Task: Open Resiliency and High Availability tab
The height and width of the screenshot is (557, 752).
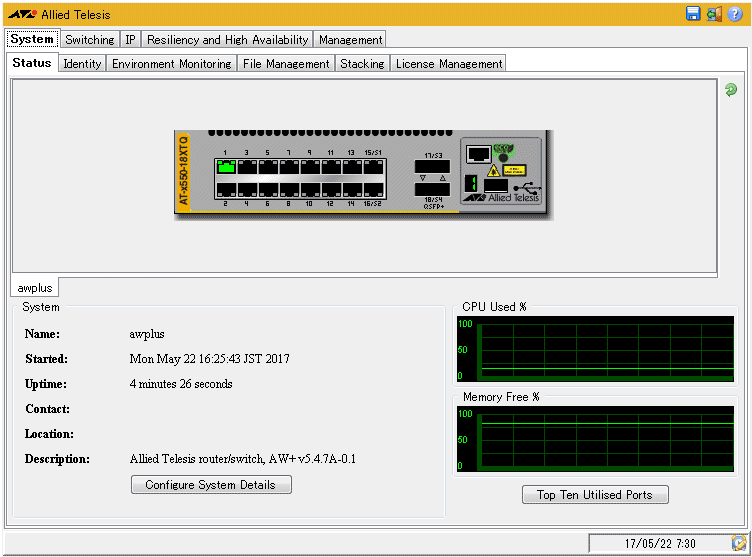Action: point(228,40)
